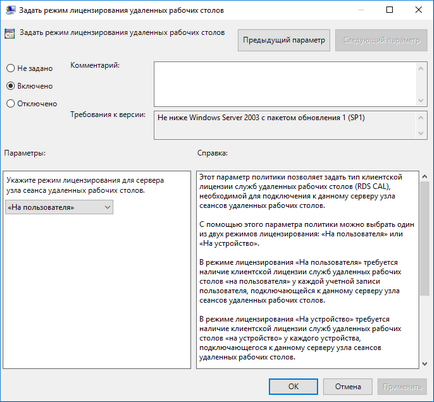Click the help panel scroll-down arrow

tap(424, 364)
